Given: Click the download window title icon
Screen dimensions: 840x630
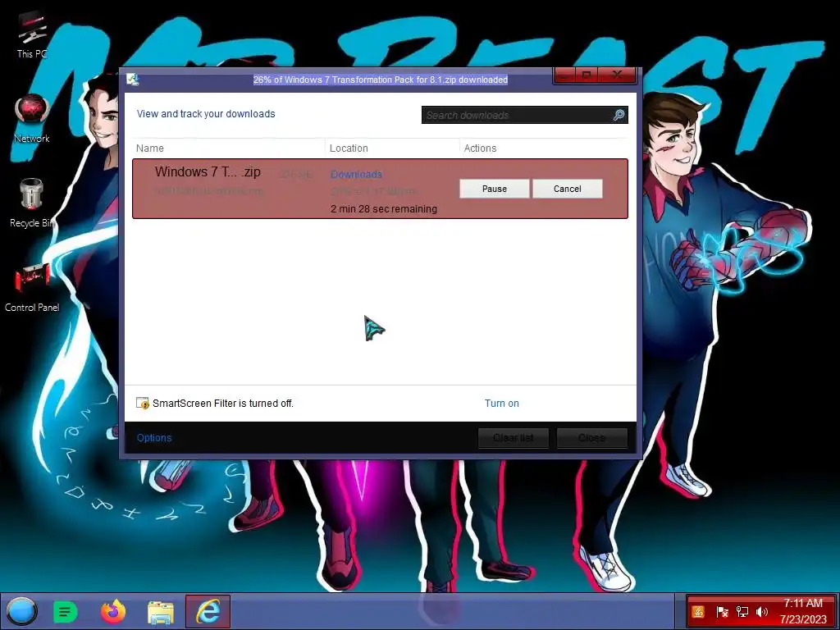Looking at the screenshot, I should coord(132,80).
